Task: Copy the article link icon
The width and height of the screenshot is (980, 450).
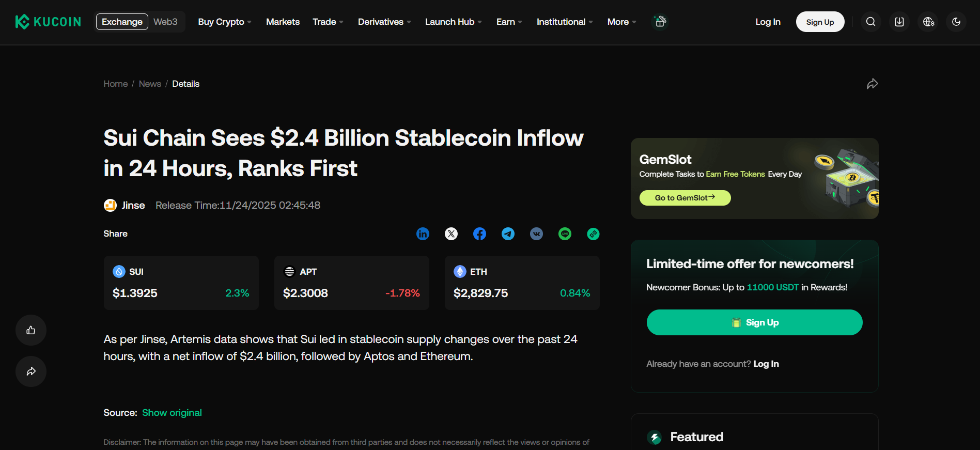Action: pos(593,234)
